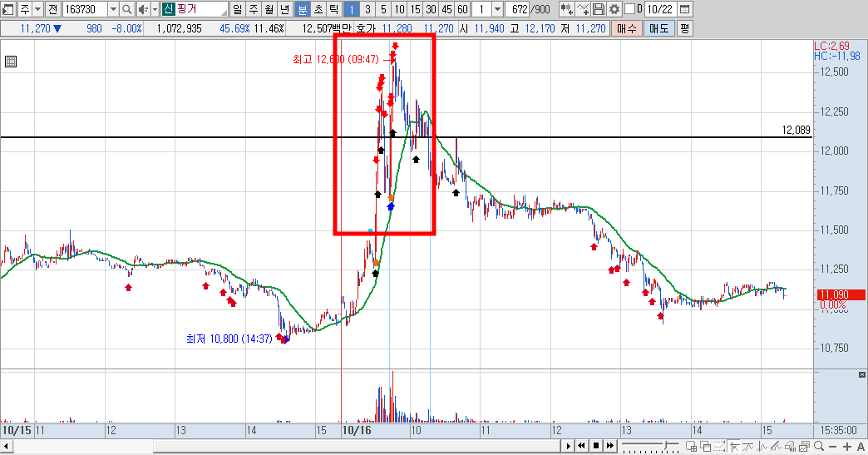Select the 분 minute chart period
Image resolution: width=868 pixels, height=455 pixels.
pyautogui.click(x=303, y=9)
